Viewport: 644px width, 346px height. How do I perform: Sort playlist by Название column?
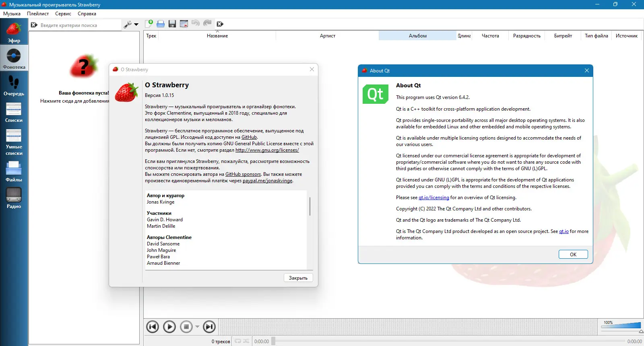(x=217, y=36)
